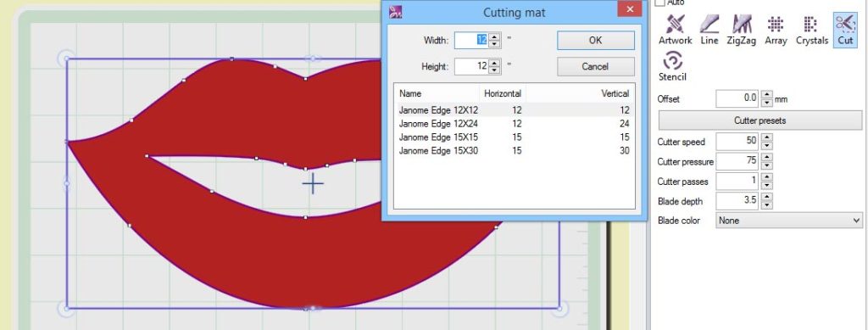Click the Cancel button
Screen dimensions: 868x330
pos(596,66)
